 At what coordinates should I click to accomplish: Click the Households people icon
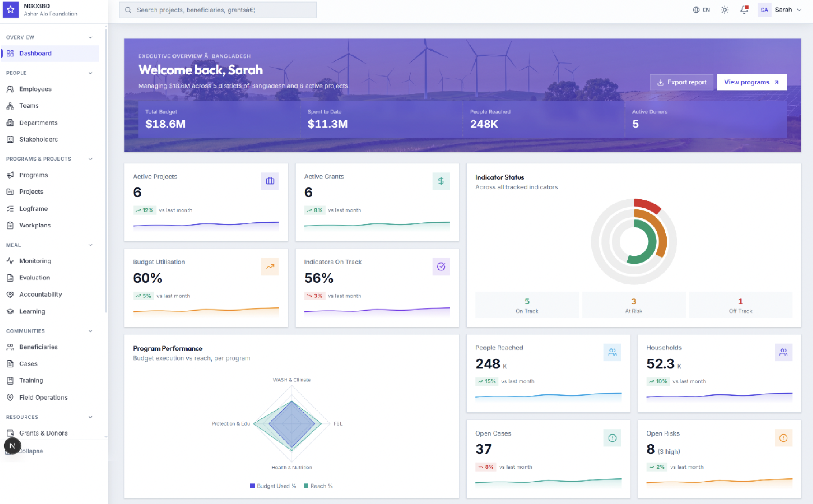(783, 352)
